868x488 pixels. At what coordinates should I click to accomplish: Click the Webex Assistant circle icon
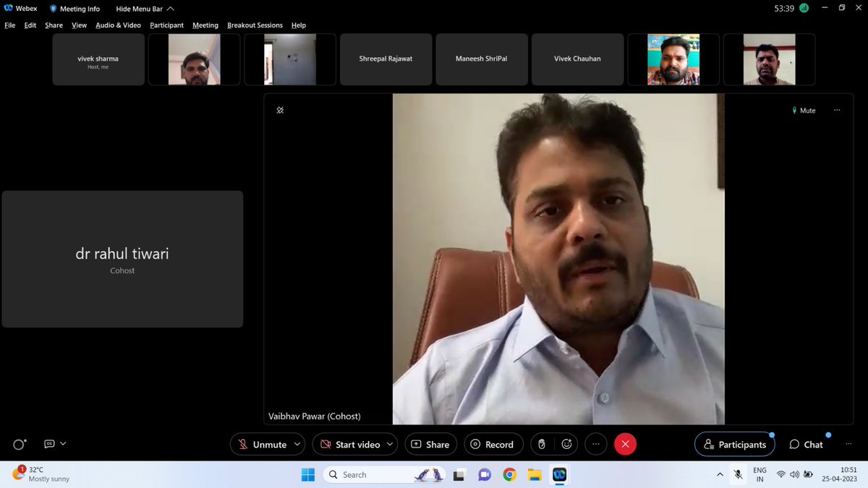coord(20,445)
